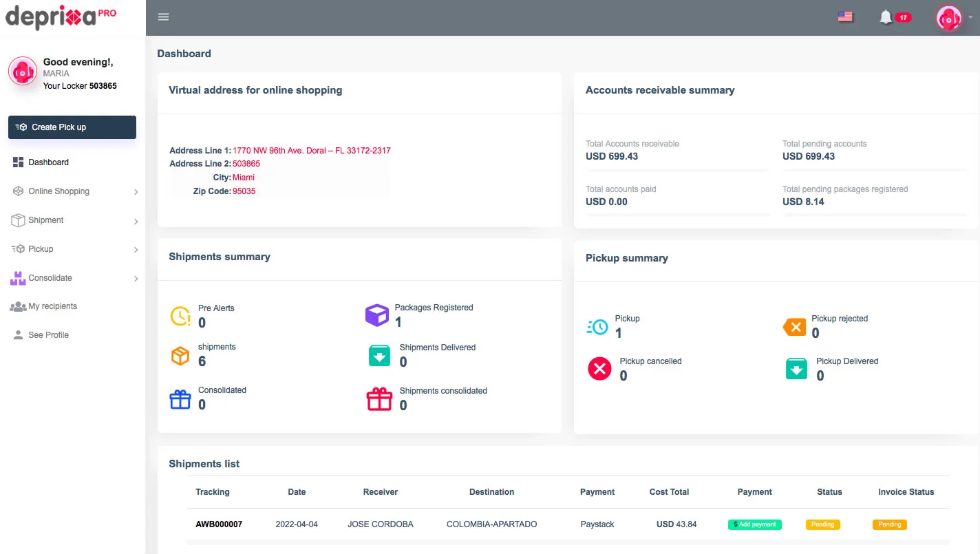Open the user avatar in top bar
The height and width of the screenshot is (554, 980).
click(x=949, y=18)
